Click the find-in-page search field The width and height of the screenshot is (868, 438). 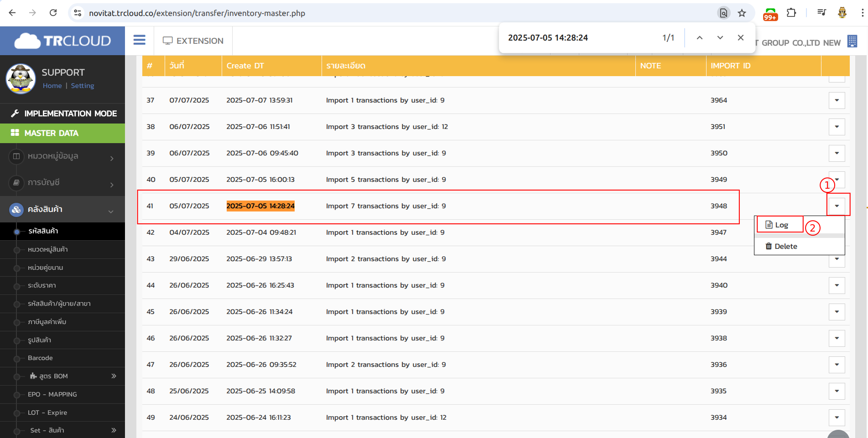point(579,38)
